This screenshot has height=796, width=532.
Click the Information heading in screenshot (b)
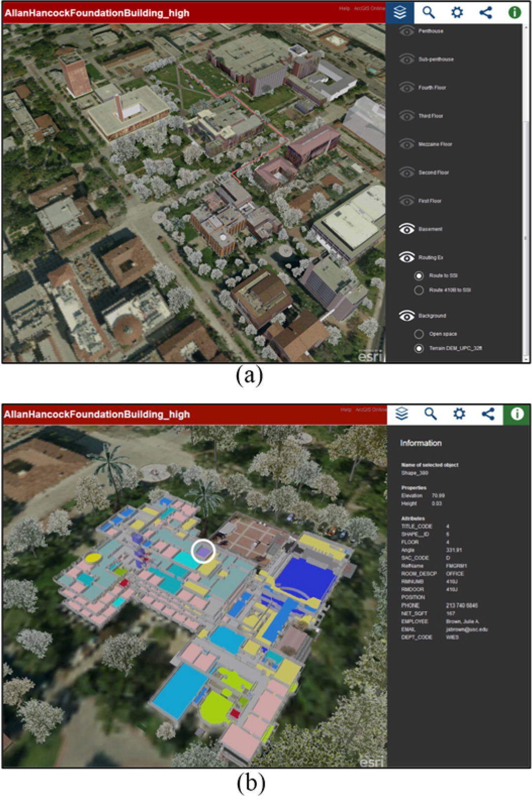pos(421,443)
